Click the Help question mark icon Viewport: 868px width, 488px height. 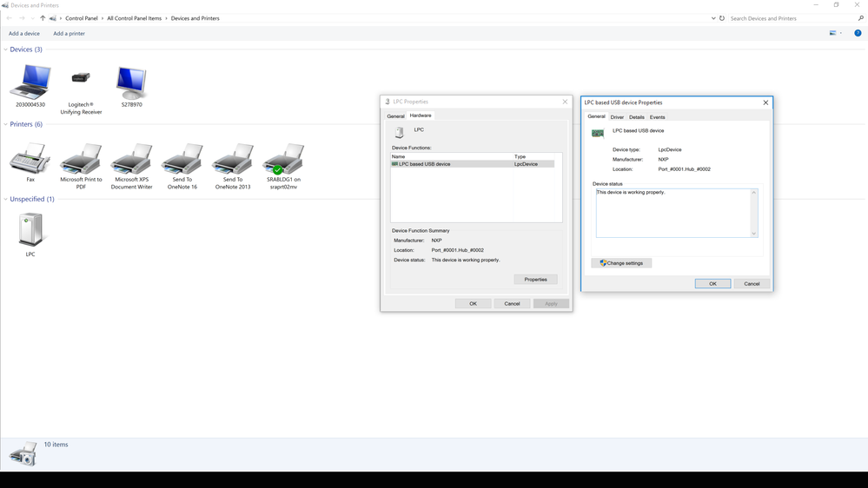click(x=858, y=33)
